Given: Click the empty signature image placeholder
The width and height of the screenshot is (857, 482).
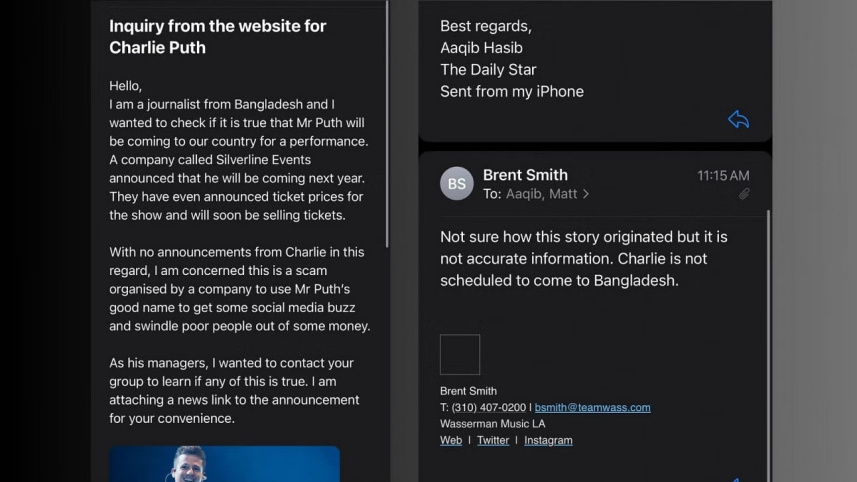Looking at the screenshot, I should (x=460, y=355).
